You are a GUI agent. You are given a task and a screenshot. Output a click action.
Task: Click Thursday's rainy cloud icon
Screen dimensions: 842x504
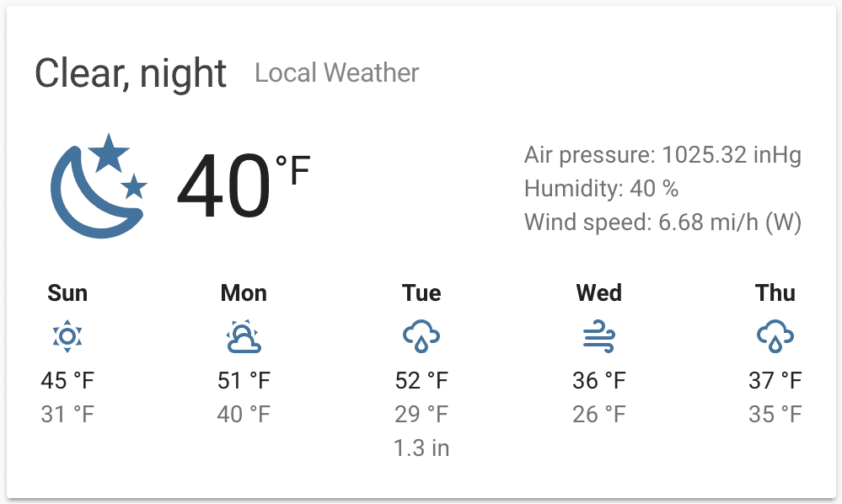775,337
